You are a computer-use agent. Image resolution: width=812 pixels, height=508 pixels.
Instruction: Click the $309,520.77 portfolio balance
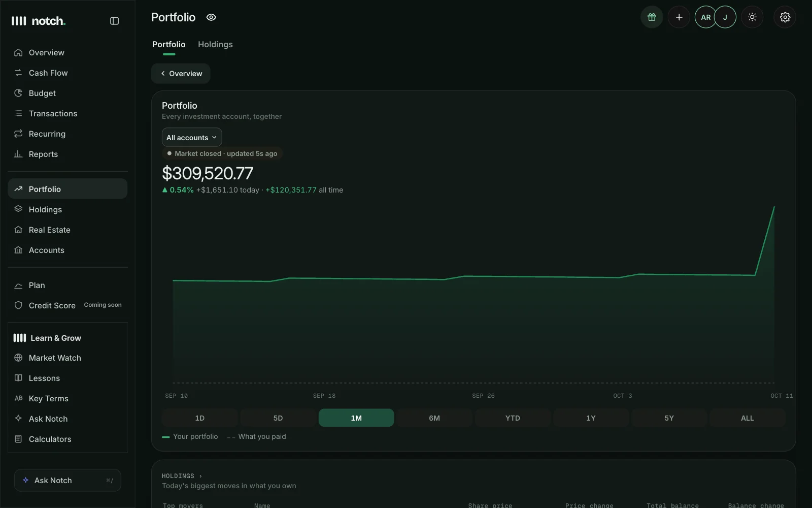[208, 173]
